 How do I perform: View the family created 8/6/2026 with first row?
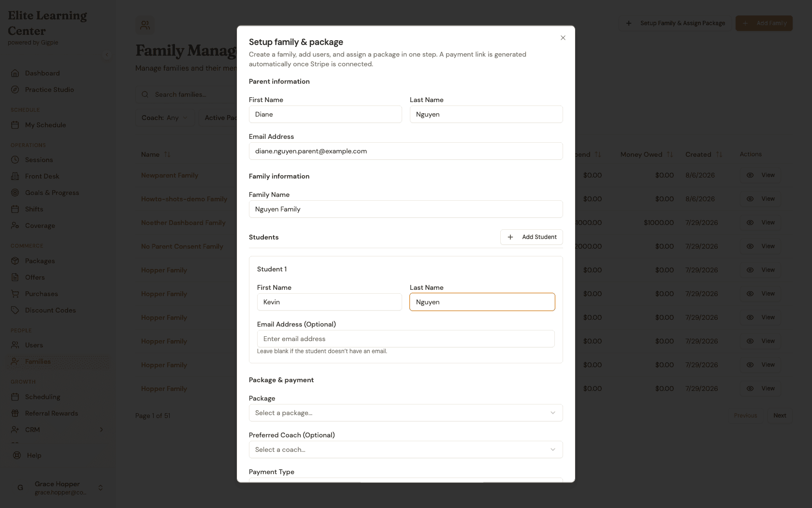761,175
